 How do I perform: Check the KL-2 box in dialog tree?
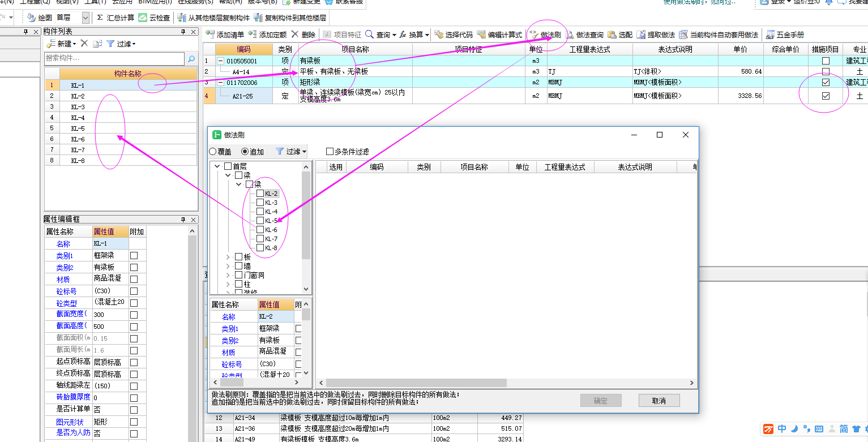coord(260,194)
